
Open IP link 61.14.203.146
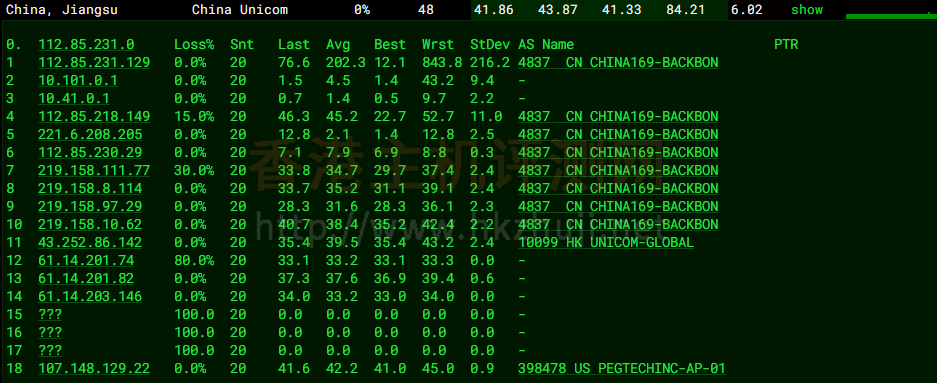click(x=90, y=296)
